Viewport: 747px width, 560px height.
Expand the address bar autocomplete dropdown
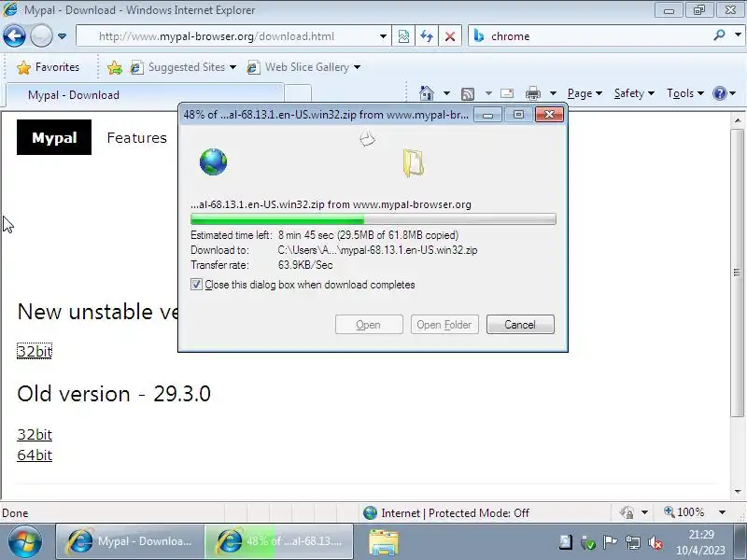(383, 36)
